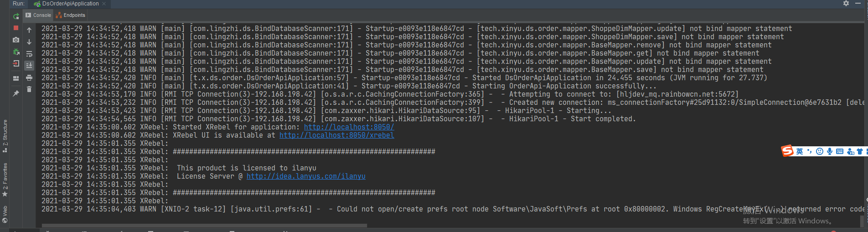Toggle Sogou punctuation mode
The height and width of the screenshot is (232, 868).
(x=810, y=151)
